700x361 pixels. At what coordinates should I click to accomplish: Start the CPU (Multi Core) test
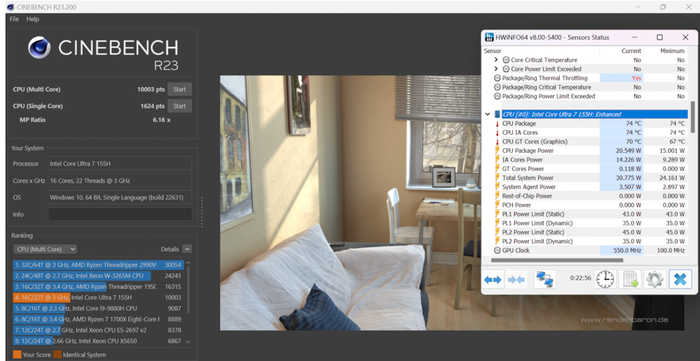coord(179,89)
